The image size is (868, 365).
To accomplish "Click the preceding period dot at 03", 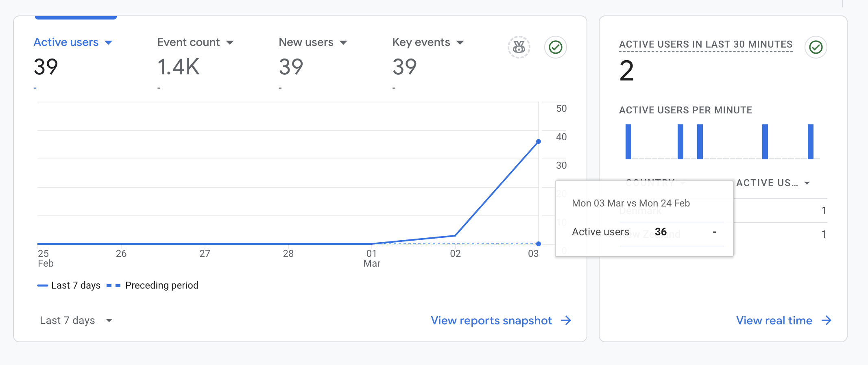I will point(539,244).
